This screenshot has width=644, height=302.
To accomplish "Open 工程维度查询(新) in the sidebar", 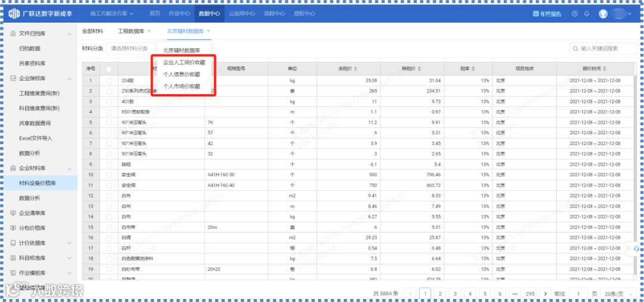I will pyautogui.click(x=39, y=93).
